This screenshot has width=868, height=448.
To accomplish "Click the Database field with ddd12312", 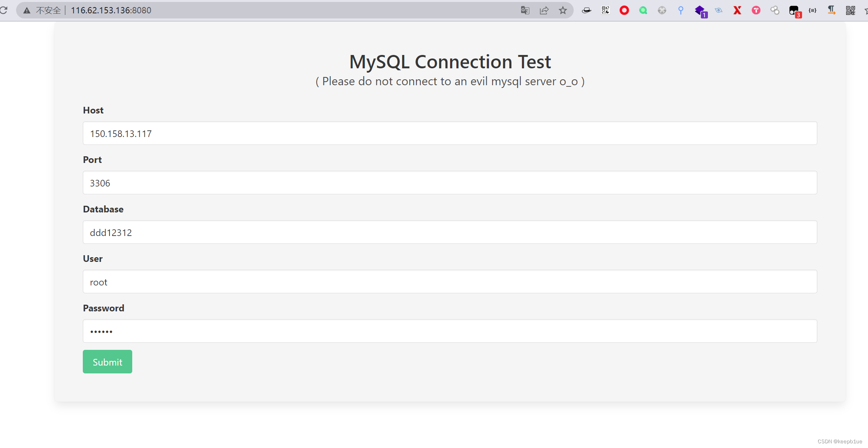I will tap(450, 232).
